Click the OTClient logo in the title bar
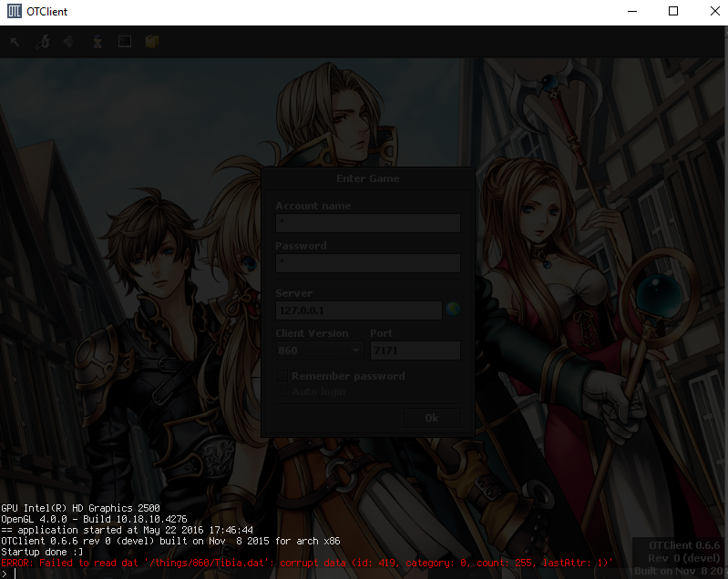This screenshot has height=579, width=728. click(15, 11)
